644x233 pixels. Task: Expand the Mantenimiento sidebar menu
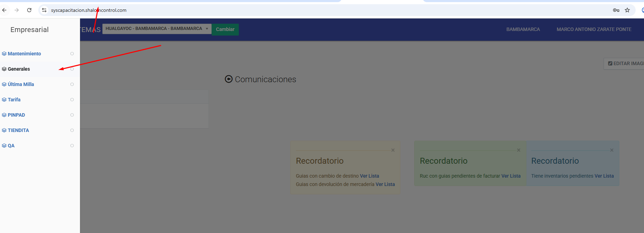pyautogui.click(x=24, y=54)
